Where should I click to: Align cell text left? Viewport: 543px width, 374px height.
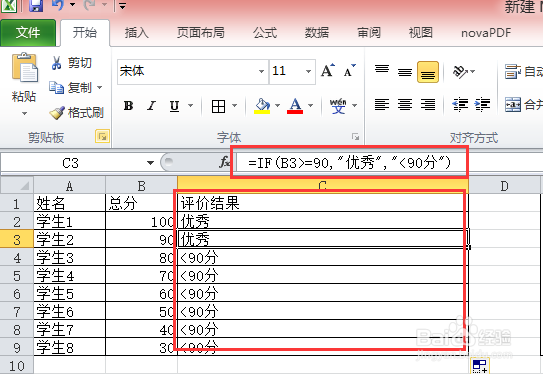point(382,104)
